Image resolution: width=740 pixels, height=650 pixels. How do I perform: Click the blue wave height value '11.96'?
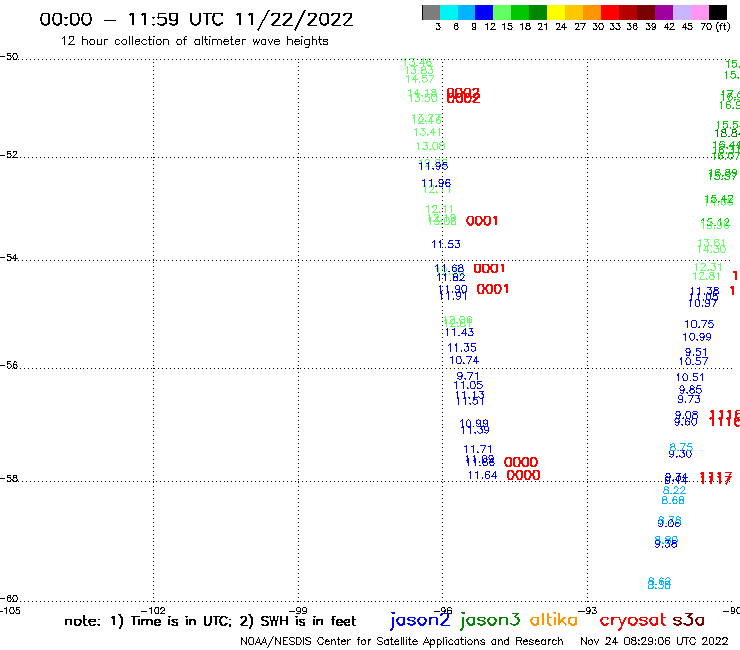(436, 183)
